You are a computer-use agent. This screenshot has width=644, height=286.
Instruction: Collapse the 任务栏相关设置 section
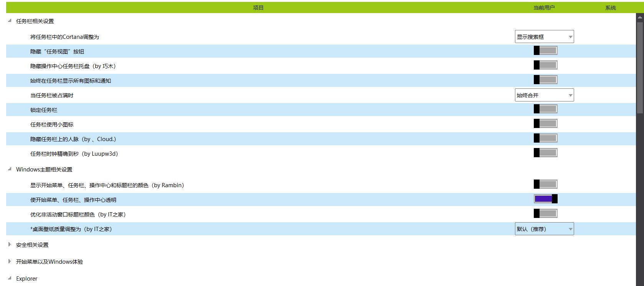[10, 21]
